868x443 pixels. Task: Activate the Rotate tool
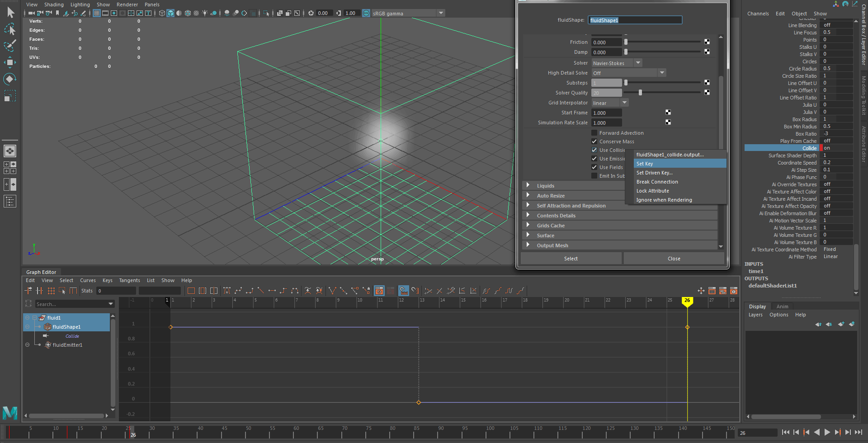(x=10, y=79)
